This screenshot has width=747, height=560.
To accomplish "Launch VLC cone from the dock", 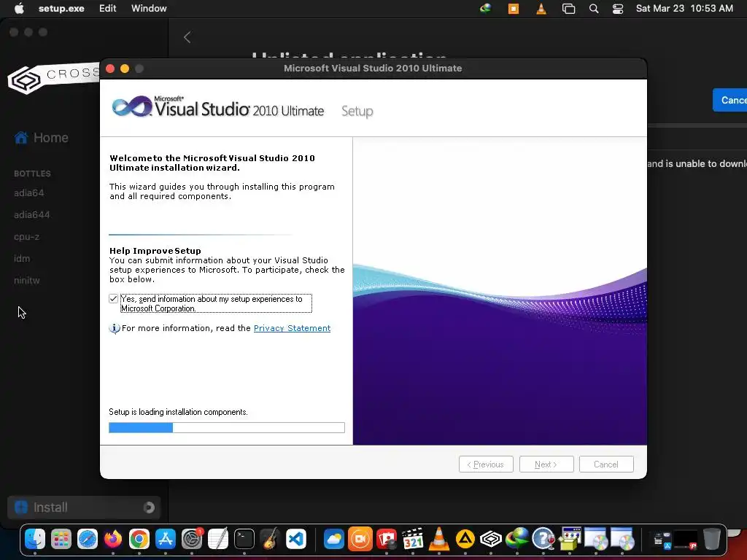I will pos(438,540).
